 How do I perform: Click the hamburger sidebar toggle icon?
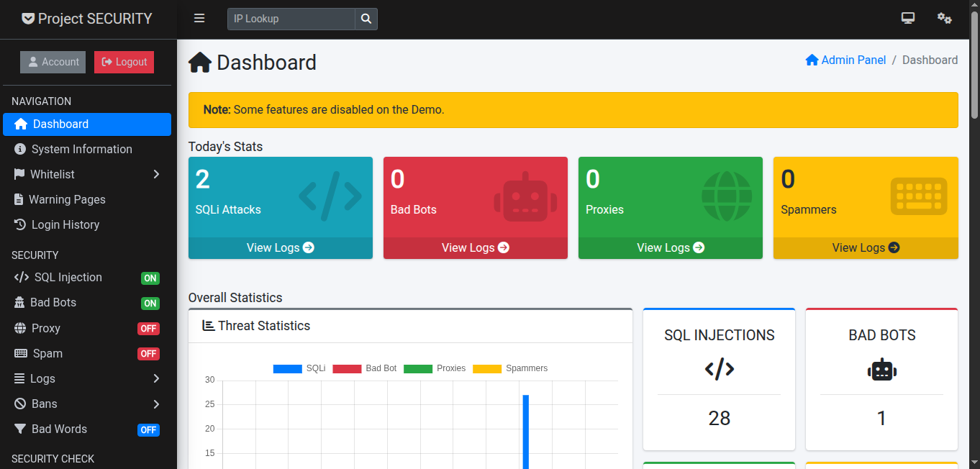click(199, 19)
